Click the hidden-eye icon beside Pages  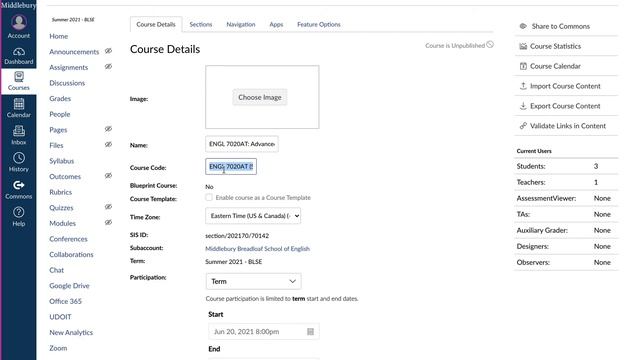108,129
